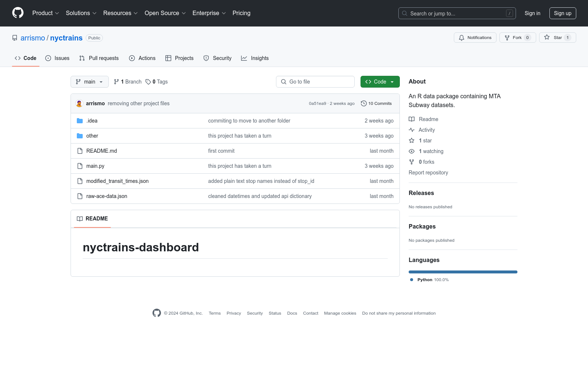Click the Python 100.0% language link
Screen dimensions: 588x368
pyautogui.click(x=430, y=280)
